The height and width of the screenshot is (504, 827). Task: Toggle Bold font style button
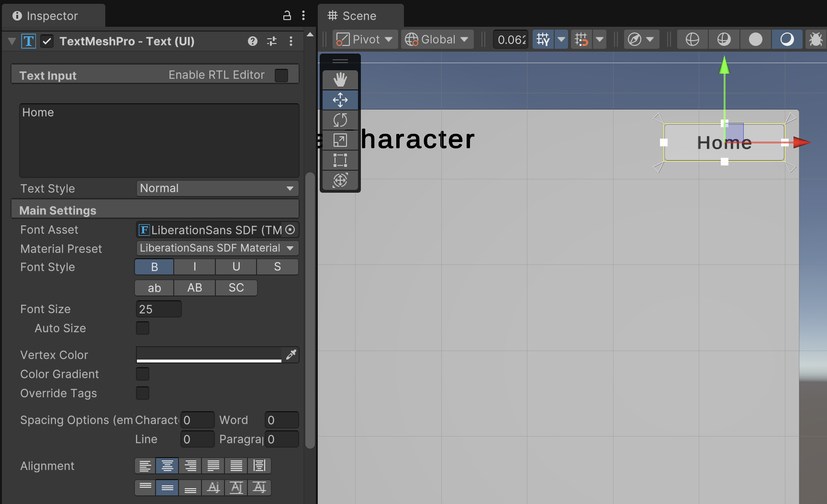[x=154, y=267]
